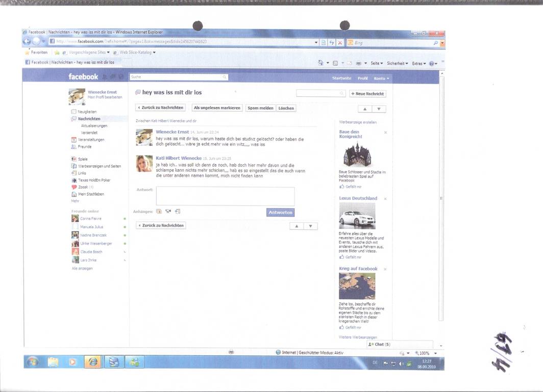
Task: Close the Baue dein Königreich ad
Action: point(385,133)
